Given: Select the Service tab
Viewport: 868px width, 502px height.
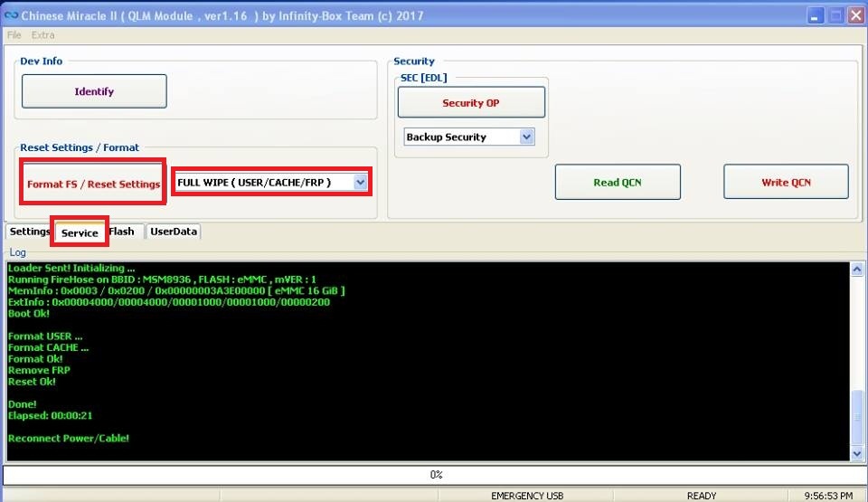Looking at the screenshot, I should (80, 232).
